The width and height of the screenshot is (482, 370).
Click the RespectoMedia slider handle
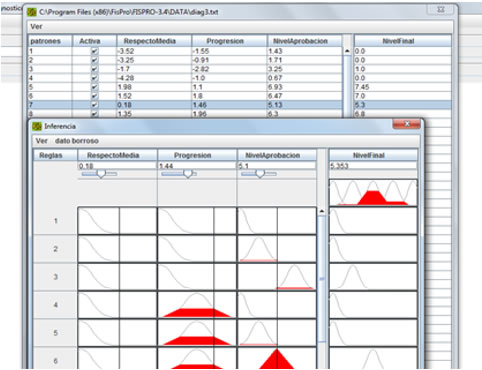tap(101, 173)
